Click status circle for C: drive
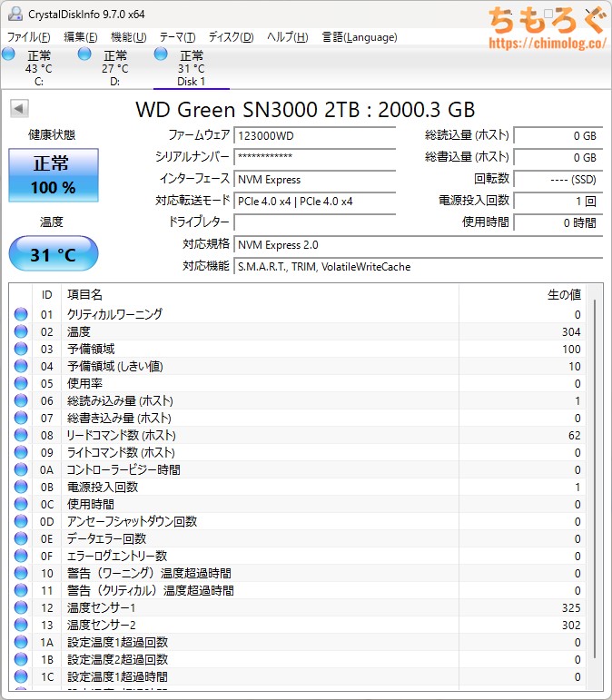612x700 pixels. 8,54
